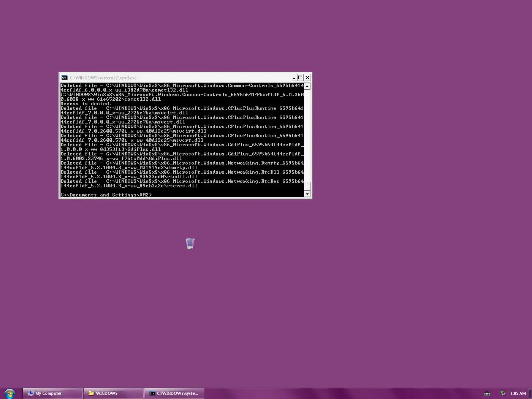This screenshot has width=532, height=399.
Task: Click the line ending in rtcdll.dll
Action: pos(129,177)
